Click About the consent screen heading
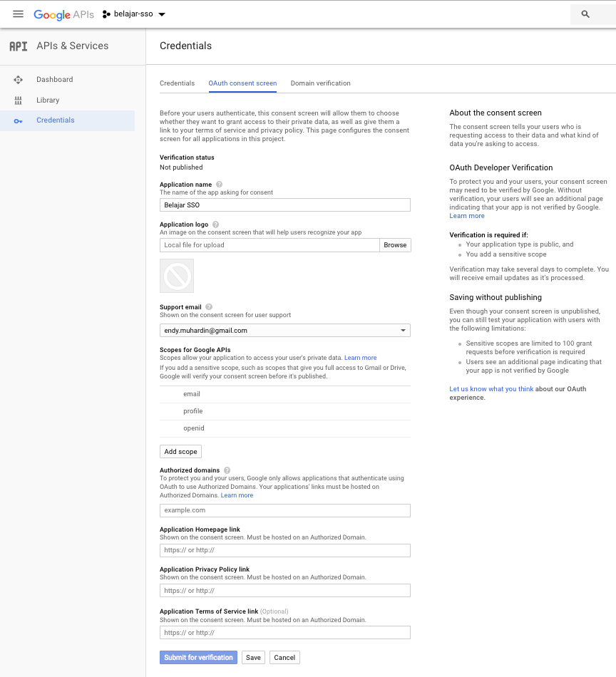616x677 pixels. pos(496,113)
